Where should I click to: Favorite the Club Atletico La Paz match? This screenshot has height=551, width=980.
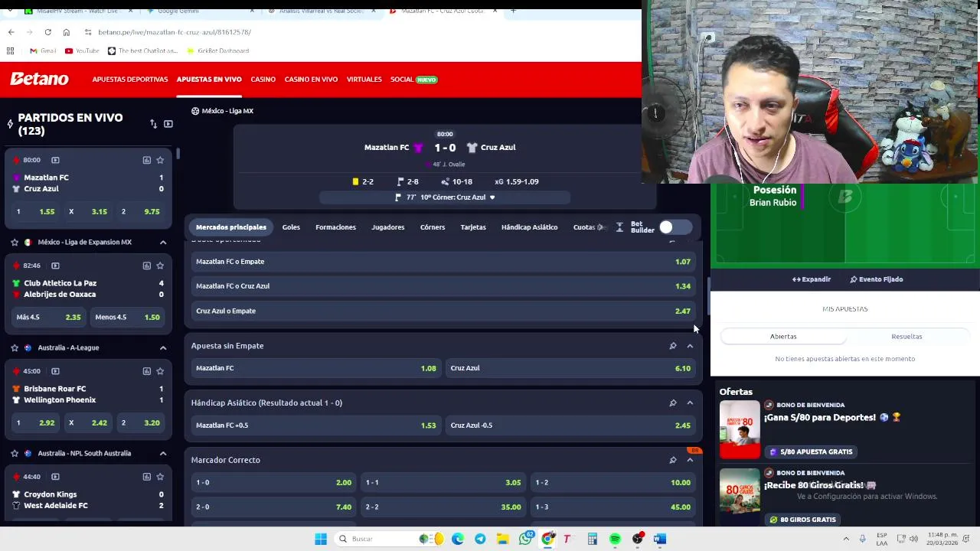click(160, 266)
